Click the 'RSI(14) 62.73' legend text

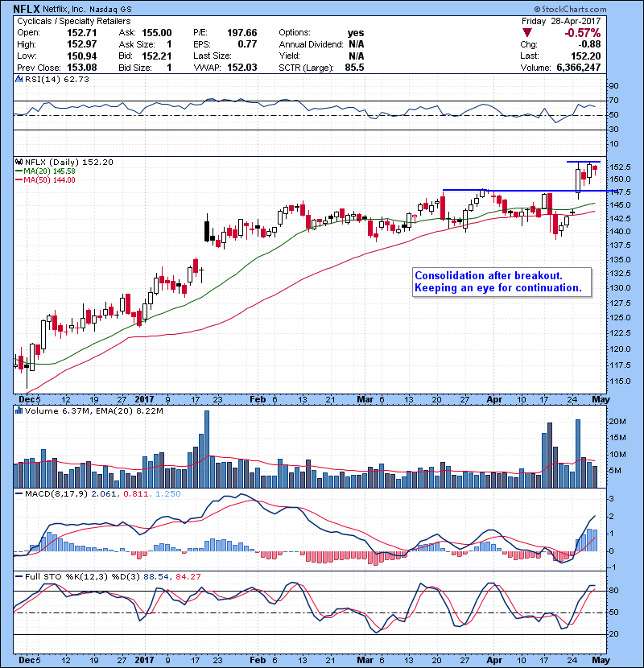[x=57, y=79]
